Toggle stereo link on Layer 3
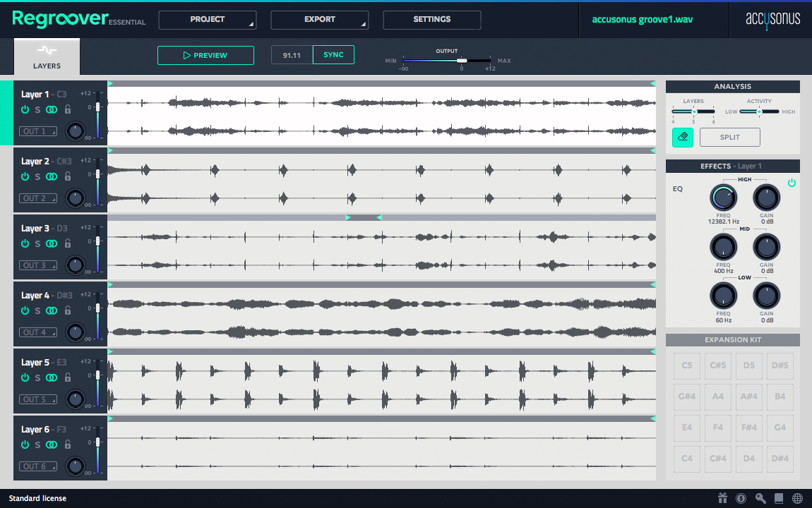812x508 pixels. [52, 243]
